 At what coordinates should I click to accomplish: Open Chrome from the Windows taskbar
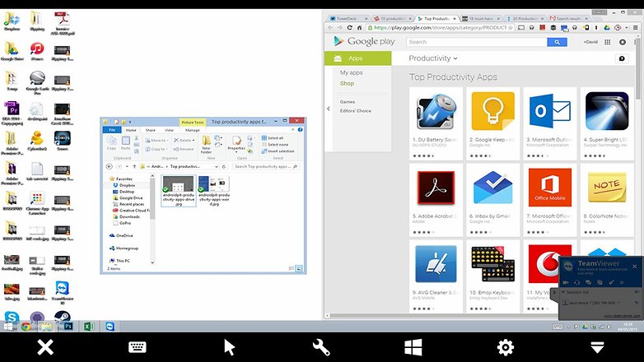[x=26, y=327]
